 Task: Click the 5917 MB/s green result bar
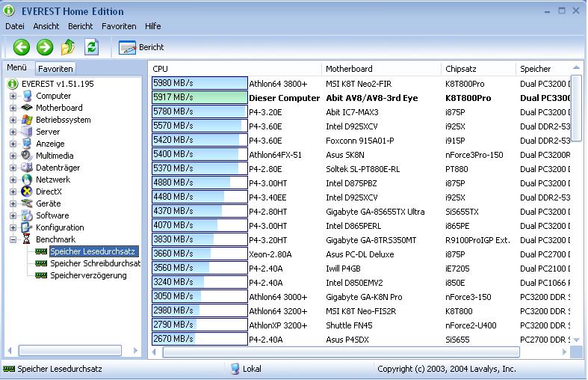coord(199,98)
